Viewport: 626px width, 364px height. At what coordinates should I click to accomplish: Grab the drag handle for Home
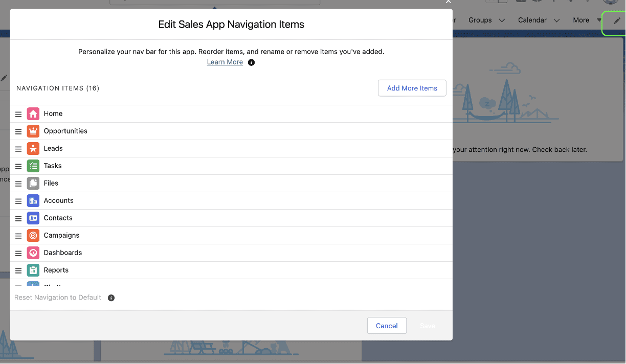point(18,114)
